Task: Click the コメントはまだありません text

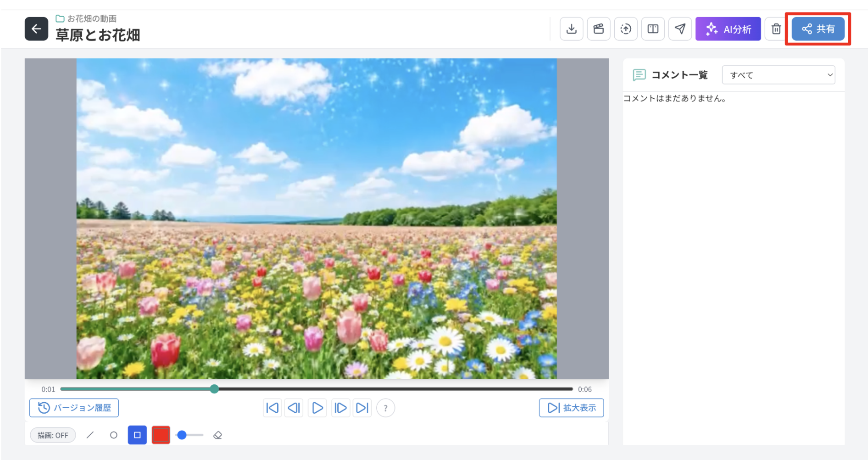Action: click(x=674, y=98)
